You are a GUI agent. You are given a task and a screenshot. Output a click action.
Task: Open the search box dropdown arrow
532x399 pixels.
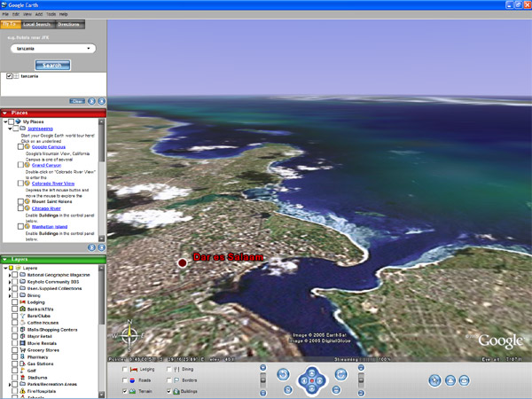(89, 49)
